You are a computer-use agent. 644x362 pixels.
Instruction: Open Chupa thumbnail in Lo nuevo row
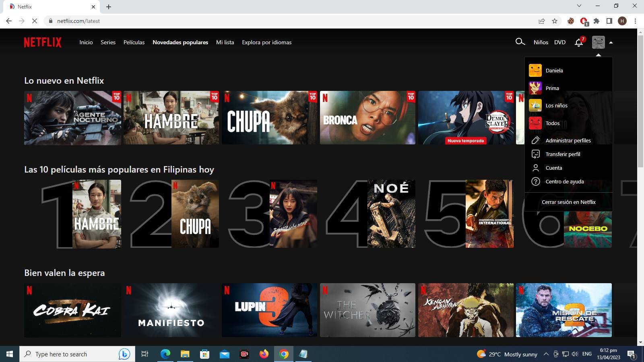coord(269,117)
